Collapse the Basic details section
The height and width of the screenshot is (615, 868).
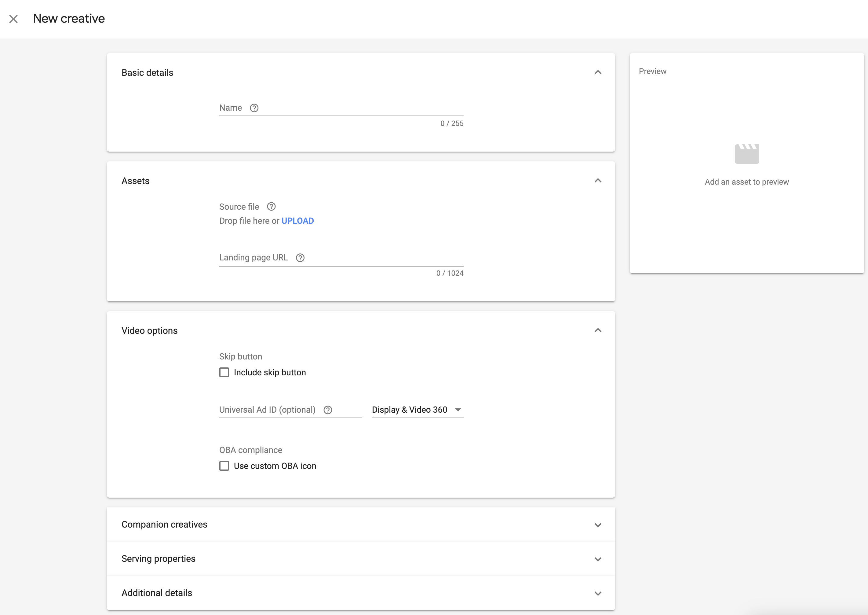(x=598, y=72)
